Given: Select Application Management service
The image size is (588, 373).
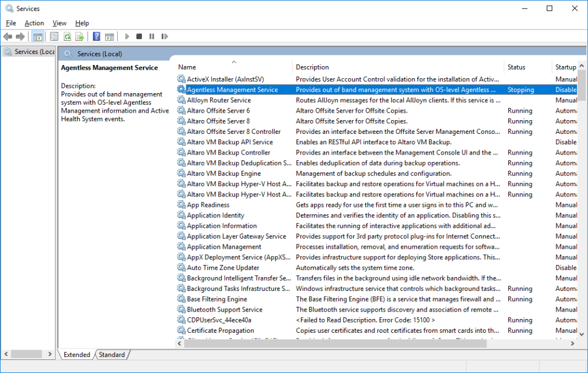Looking at the screenshot, I should pyautogui.click(x=377, y=247).
